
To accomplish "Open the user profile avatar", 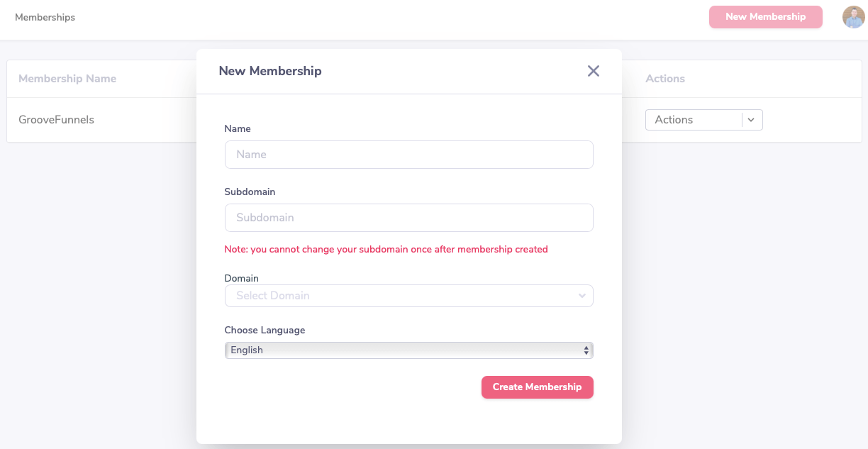I will tap(853, 17).
